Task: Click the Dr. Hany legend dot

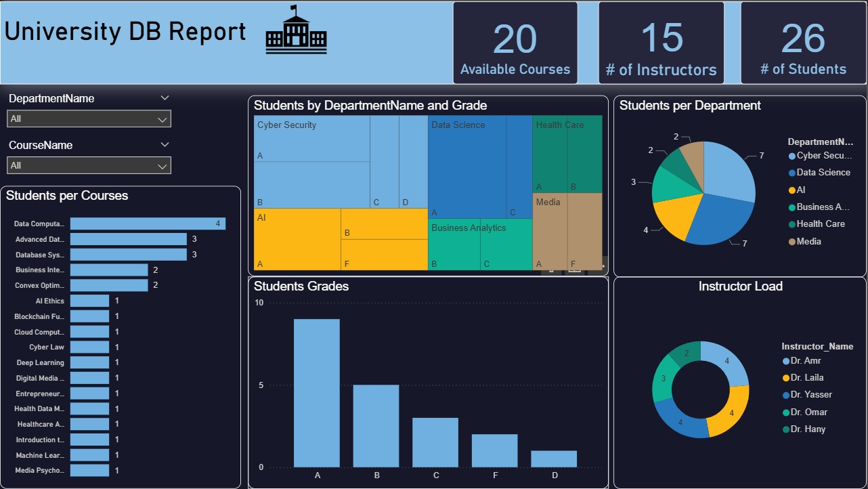Action: point(786,429)
